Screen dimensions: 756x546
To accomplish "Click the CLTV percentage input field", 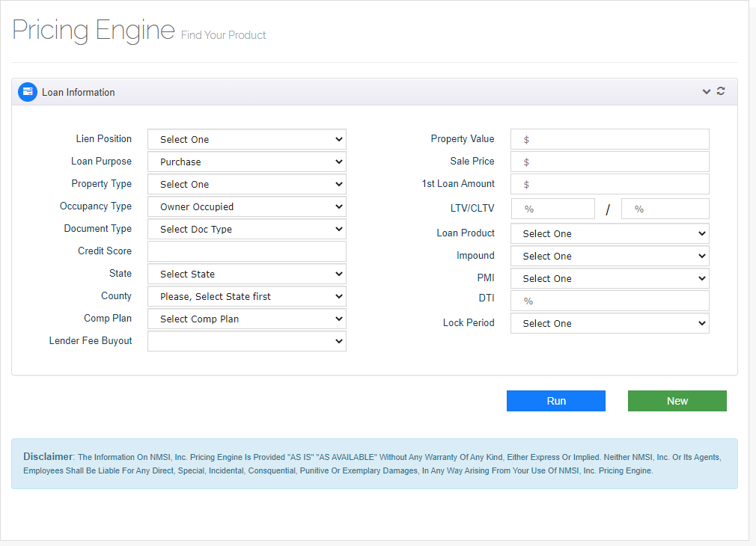I will click(x=665, y=209).
